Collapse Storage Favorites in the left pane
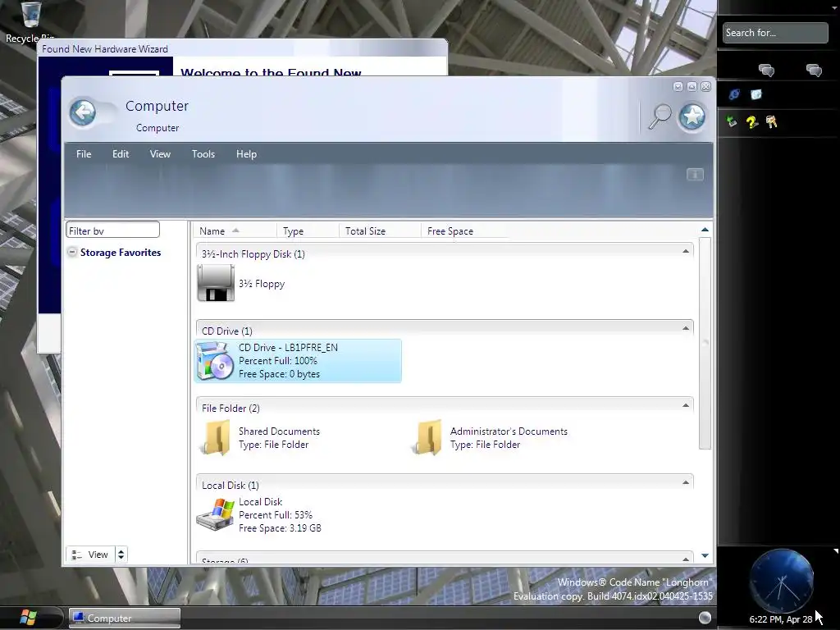This screenshot has width=840, height=630. pyautogui.click(x=72, y=252)
